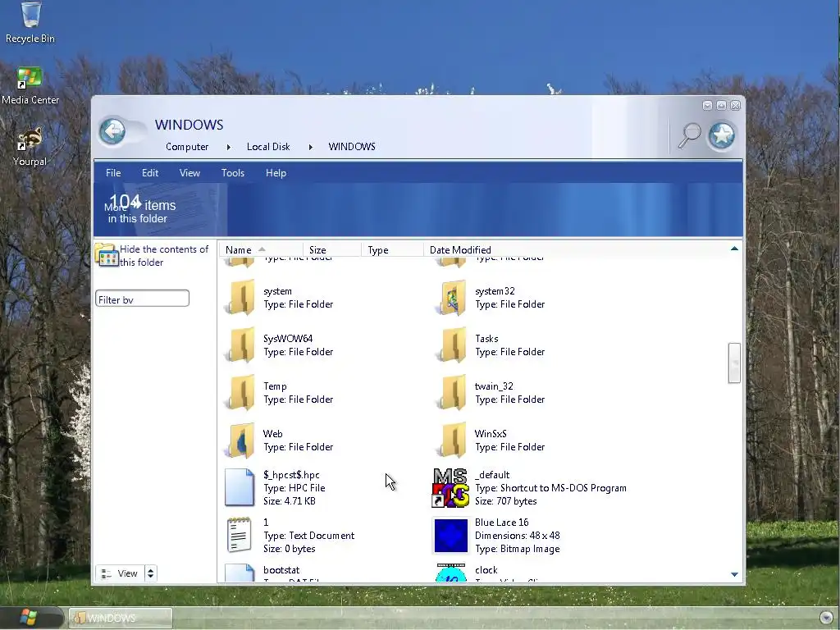The image size is (840, 630).
Task: Select the $_hpcst$.hpc file icon
Action: (240, 487)
